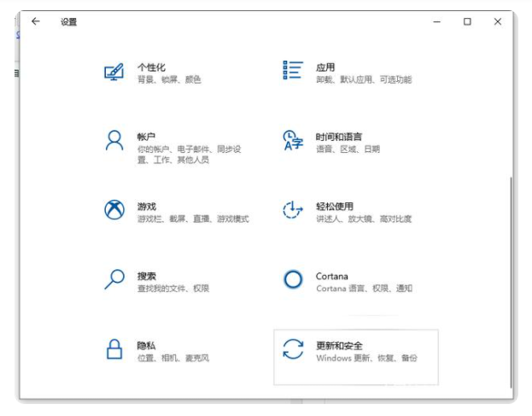Viewport: 532px width, 416px height.
Task: Click the Cortana category title text
Action: (x=331, y=276)
